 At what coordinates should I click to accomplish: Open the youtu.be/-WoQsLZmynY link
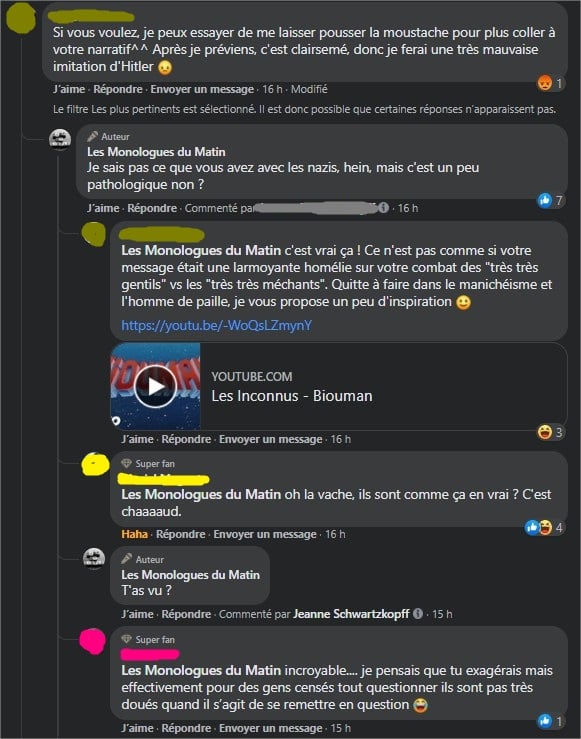[216, 325]
